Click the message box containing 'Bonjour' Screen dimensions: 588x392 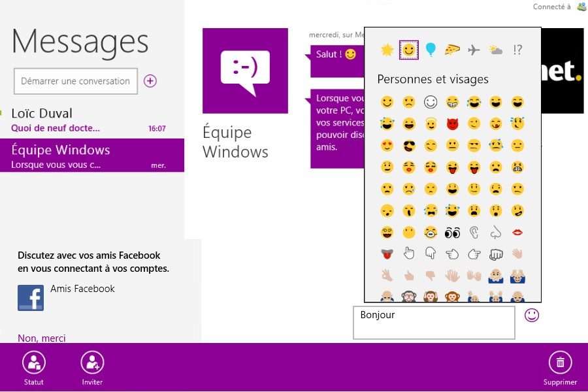(434, 323)
